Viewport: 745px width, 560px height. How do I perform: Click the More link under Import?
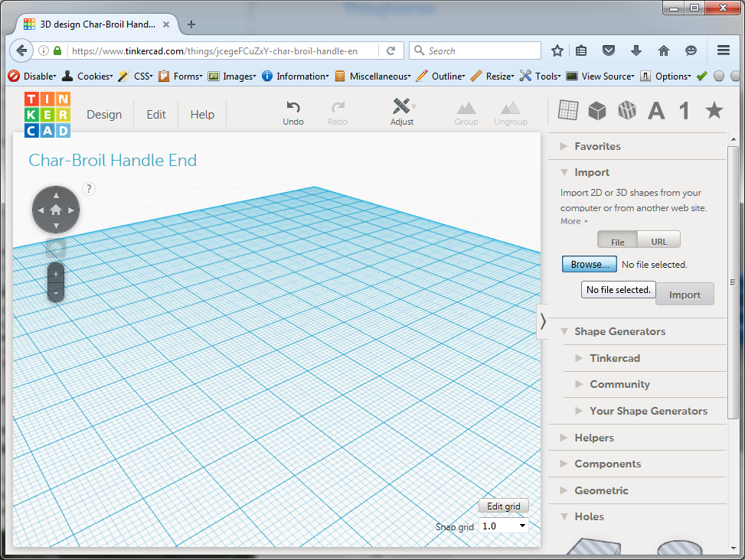pyautogui.click(x=574, y=221)
